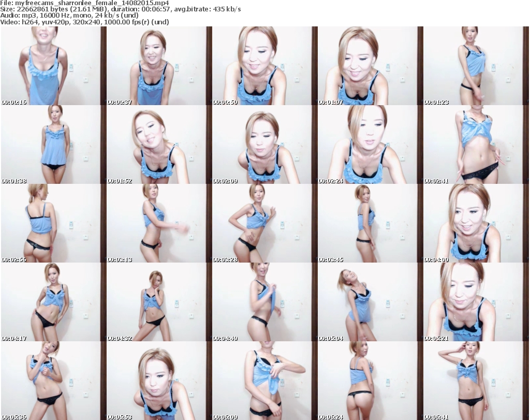Click the 'Video: h264, yuv420p' info line
530x420 pixels.
84,22
